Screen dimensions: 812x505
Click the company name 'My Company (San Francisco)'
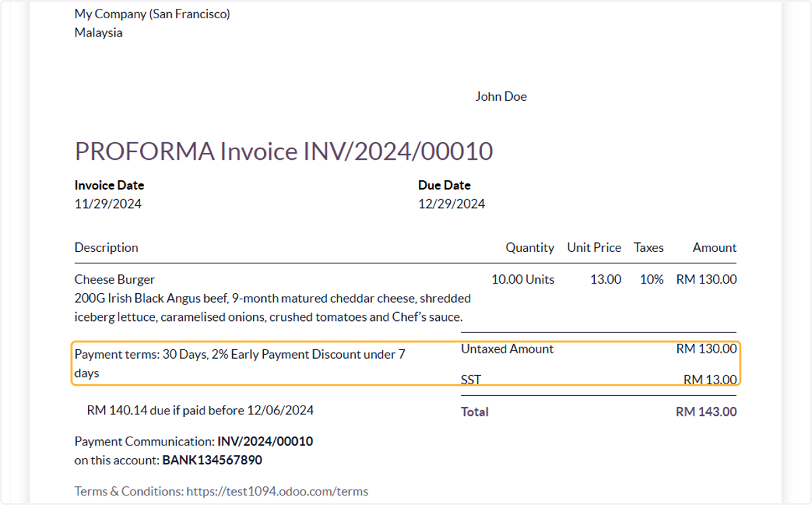152,14
